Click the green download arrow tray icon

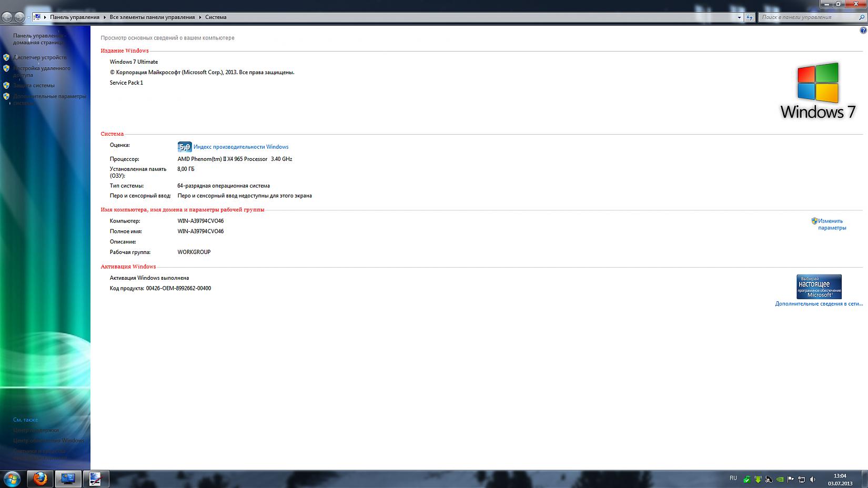tap(758, 479)
